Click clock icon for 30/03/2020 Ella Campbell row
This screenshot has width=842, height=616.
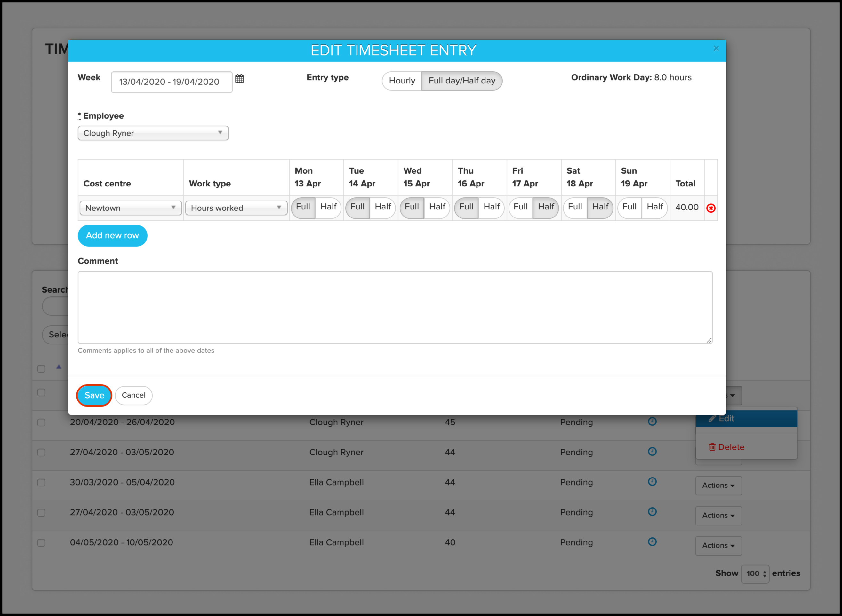tap(652, 481)
